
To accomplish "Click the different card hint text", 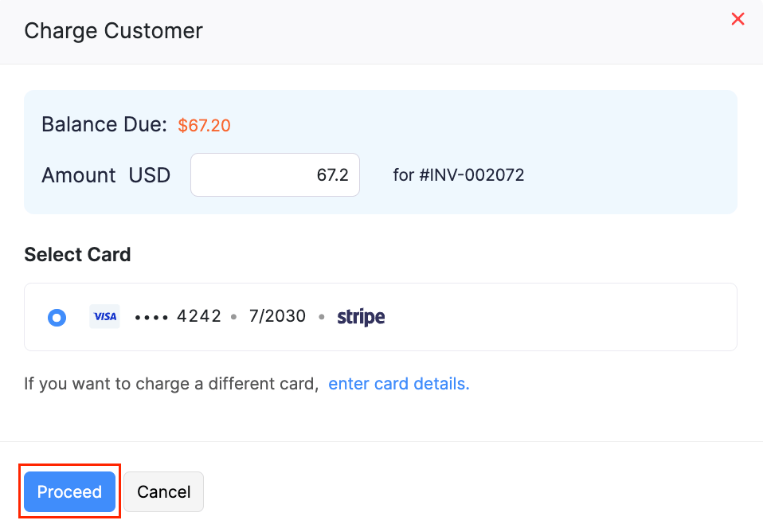I will click(170, 383).
